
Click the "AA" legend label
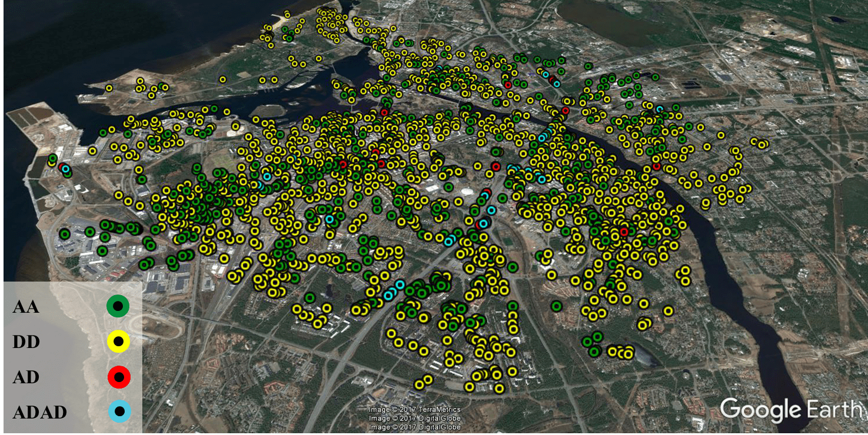pos(26,306)
